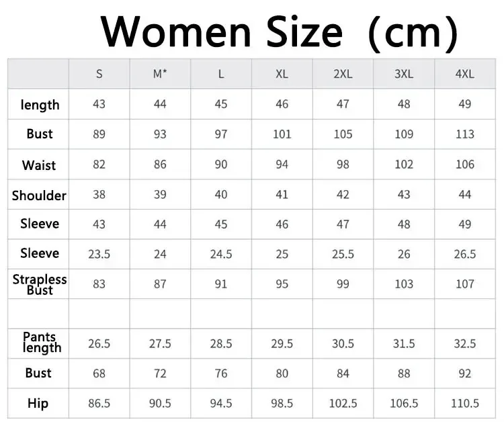Click the 32.5 pants length cell

pyautogui.click(x=464, y=344)
